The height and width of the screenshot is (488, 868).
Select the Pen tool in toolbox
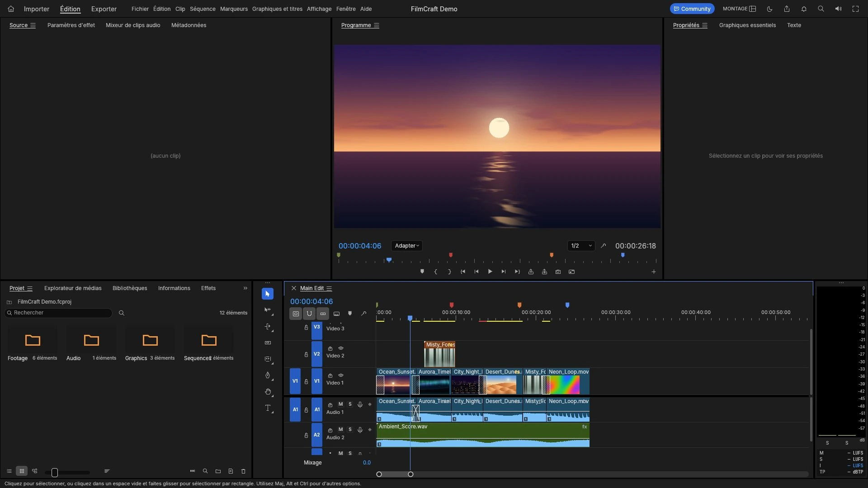pyautogui.click(x=267, y=375)
